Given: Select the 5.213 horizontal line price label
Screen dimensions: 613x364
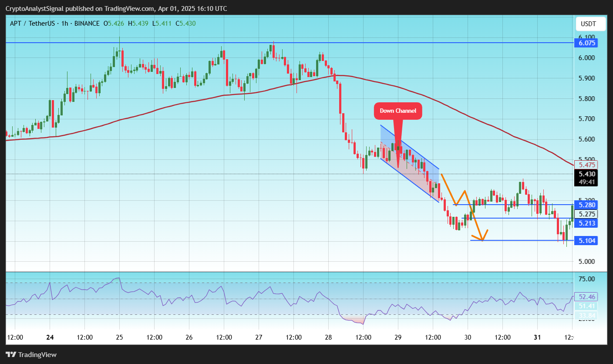Looking at the screenshot, I should (x=586, y=223).
